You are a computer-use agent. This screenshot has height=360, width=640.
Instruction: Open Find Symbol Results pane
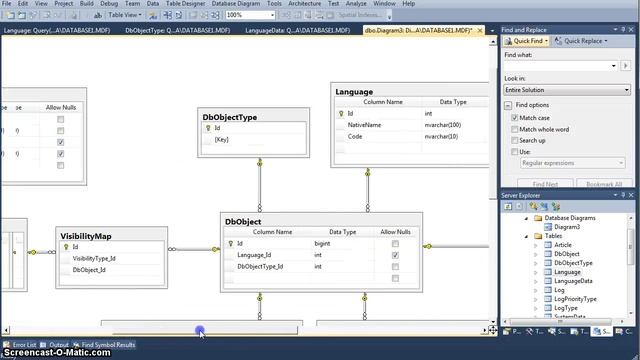(104, 345)
